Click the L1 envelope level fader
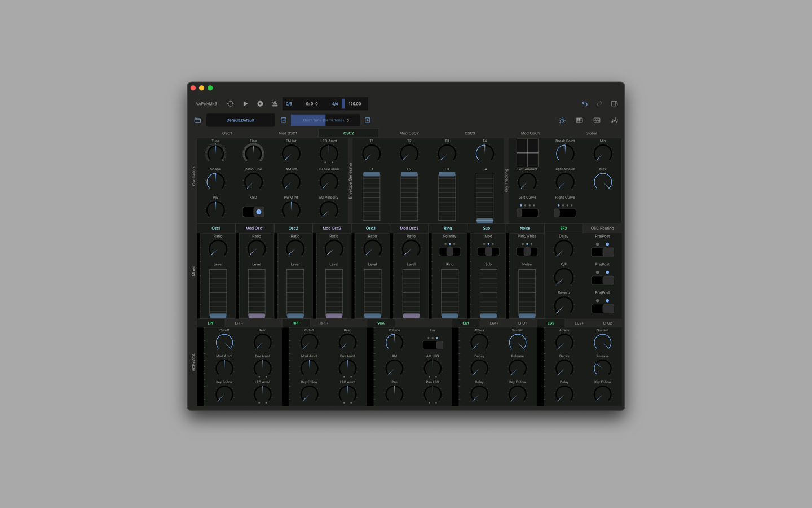This screenshot has width=812, height=508. 372,196
